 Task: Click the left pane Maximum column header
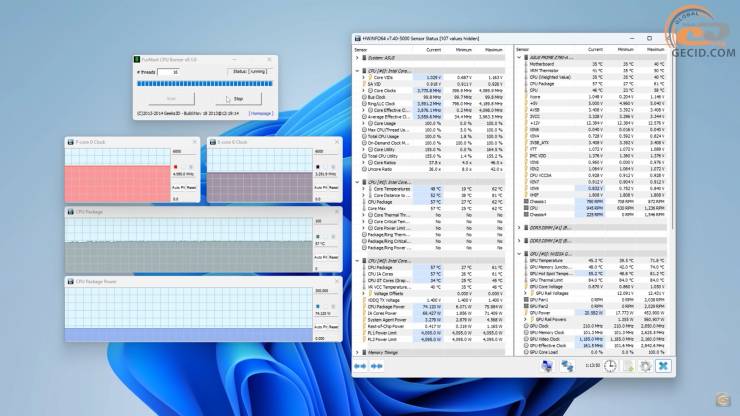coord(494,50)
